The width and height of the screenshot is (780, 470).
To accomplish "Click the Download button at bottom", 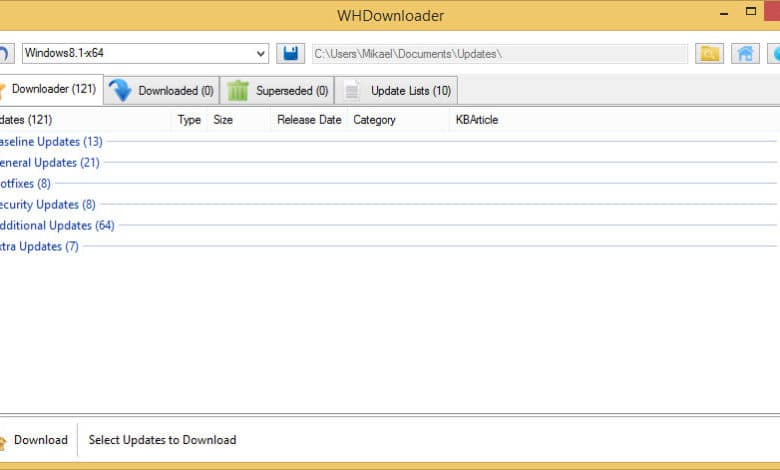I will [x=35, y=440].
